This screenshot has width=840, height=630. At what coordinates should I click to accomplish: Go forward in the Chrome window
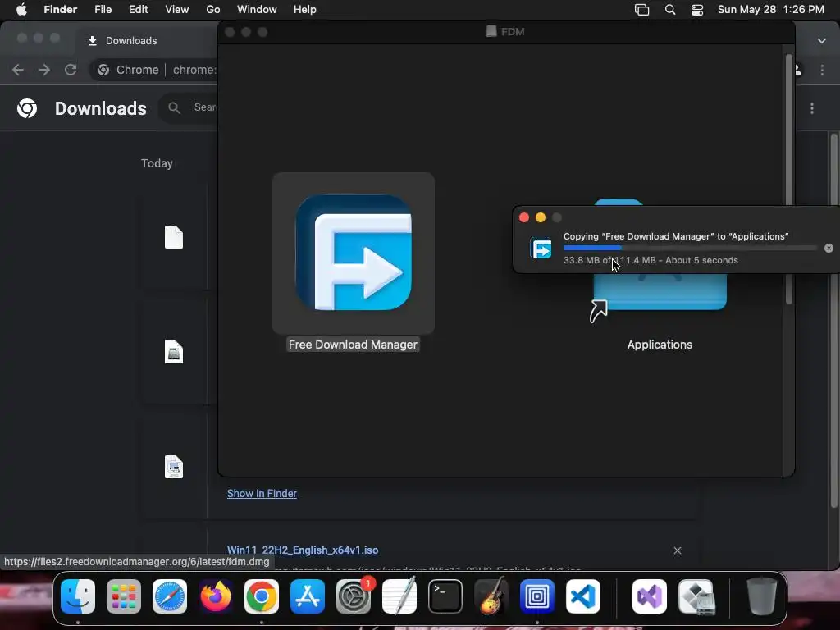coord(44,70)
